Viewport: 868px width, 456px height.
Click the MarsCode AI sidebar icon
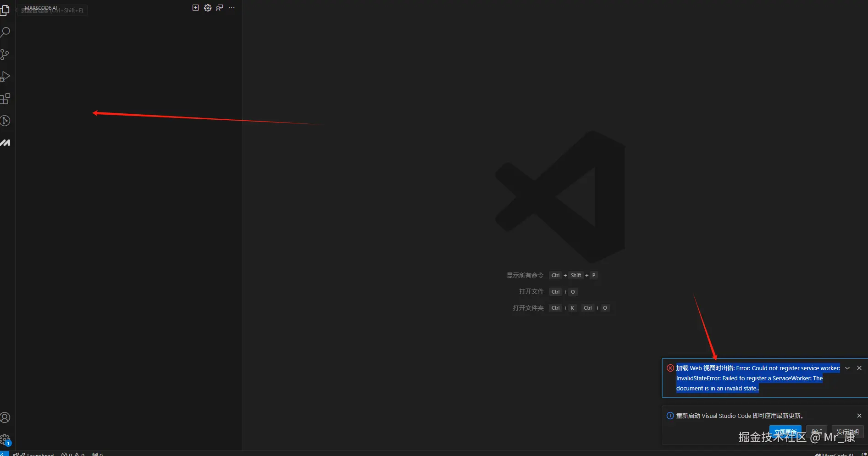(x=5, y=143)
